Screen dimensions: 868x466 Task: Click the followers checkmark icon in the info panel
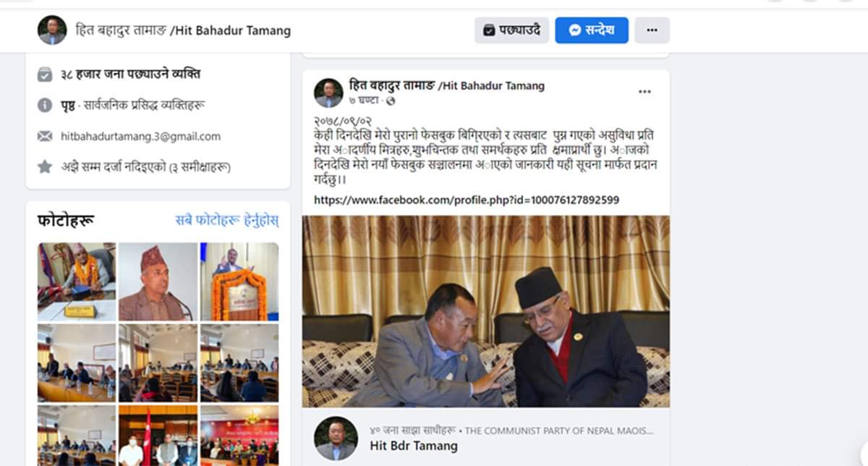[45, 74]
